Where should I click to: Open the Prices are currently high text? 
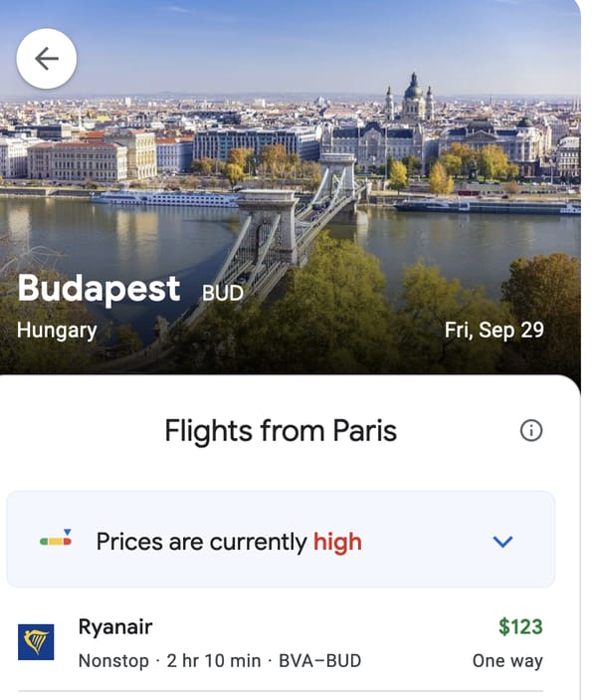point(201,542)
